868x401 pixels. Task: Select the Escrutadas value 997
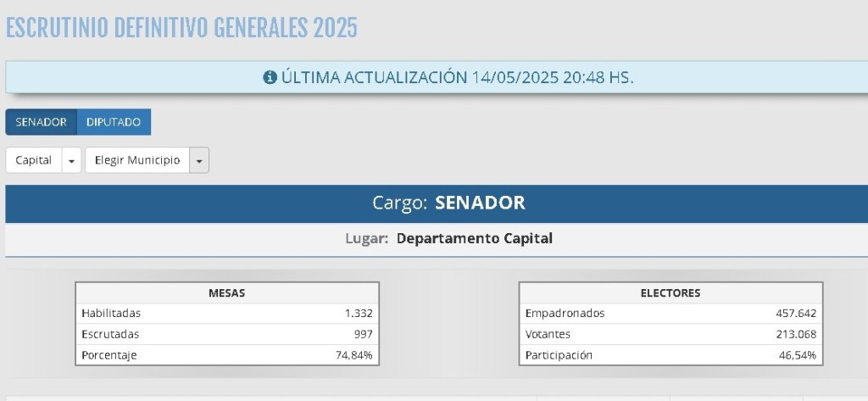363,335
